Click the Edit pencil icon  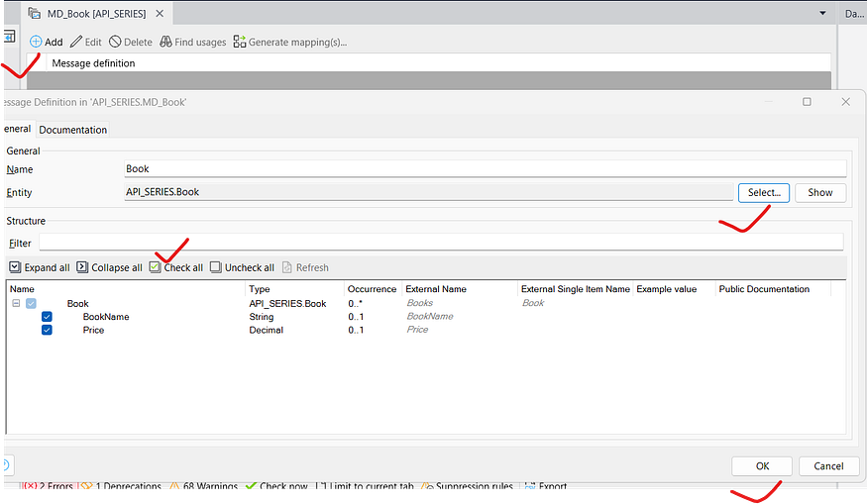click(76, 43)
